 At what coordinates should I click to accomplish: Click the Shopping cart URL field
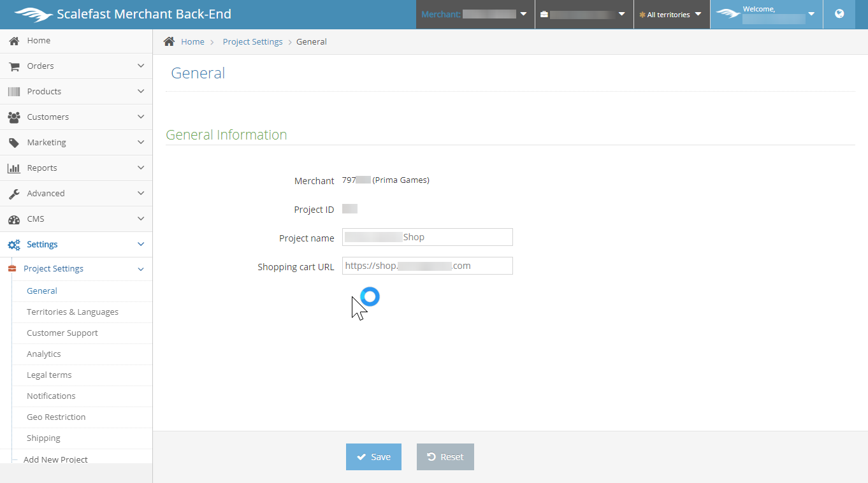427,266
